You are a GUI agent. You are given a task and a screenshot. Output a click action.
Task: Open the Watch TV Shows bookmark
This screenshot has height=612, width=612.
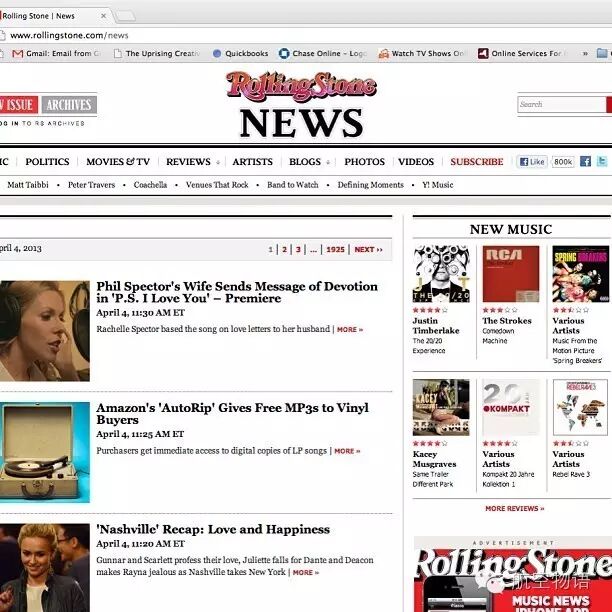pyautogui.click(x=422, y=53)
